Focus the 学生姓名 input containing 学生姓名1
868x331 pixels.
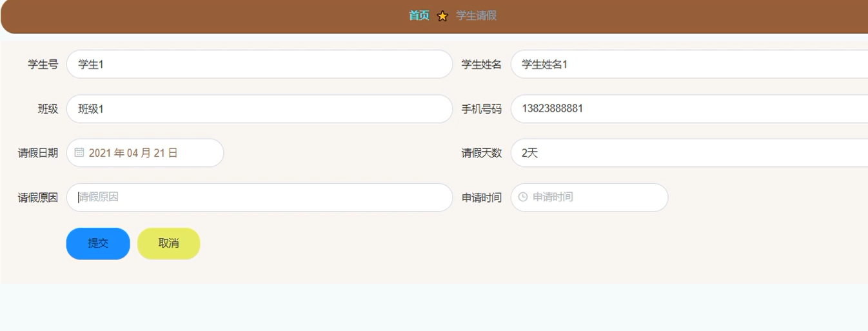point(689,64)
